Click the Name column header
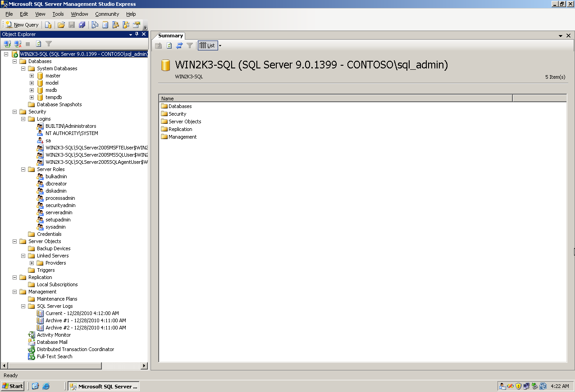This screenshot has height=392, width=575. 336,98
